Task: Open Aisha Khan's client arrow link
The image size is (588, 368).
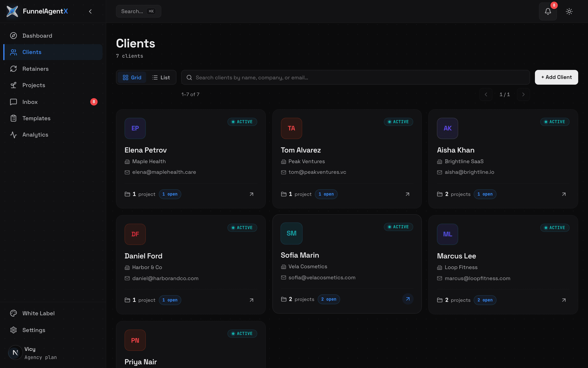Action: [x=564, y=194]
